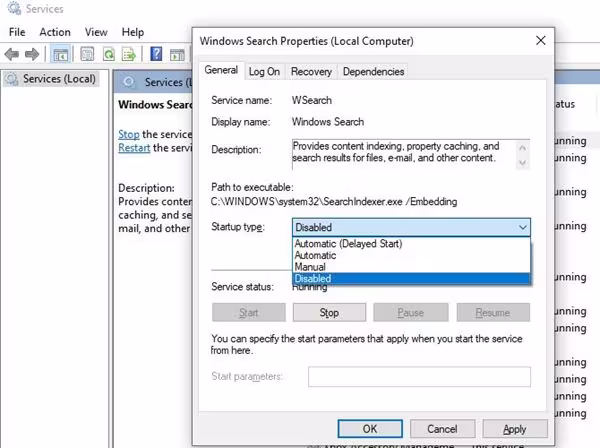Screen dimensions: 600x448
Task: Click the description scroll up arrow
Action: (522, 148)
